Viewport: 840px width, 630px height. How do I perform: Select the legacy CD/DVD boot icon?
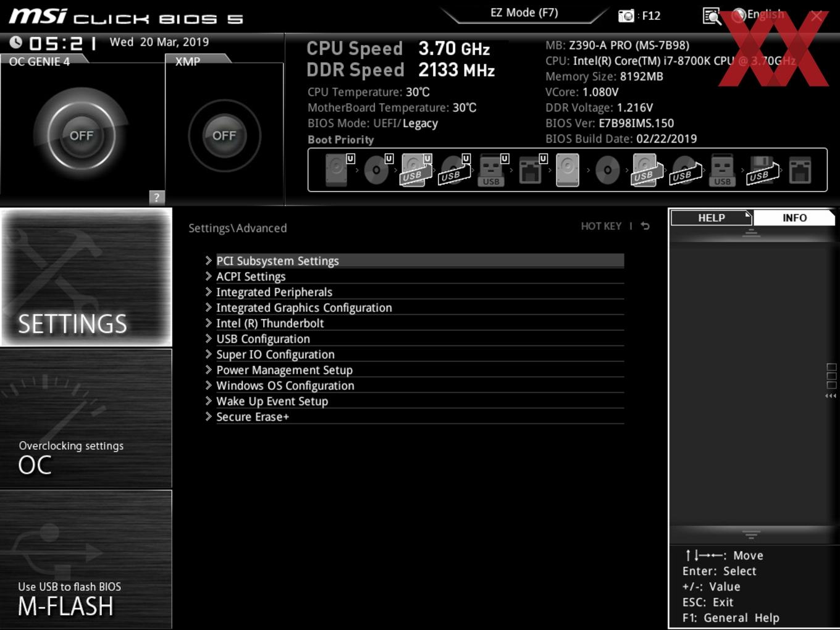[607, 170]
